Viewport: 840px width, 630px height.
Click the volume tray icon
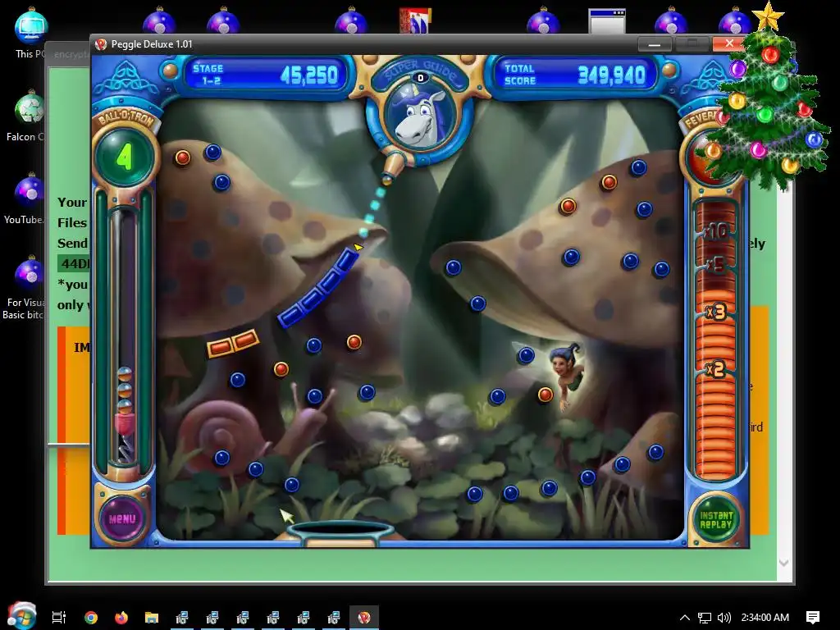[724, 618]
